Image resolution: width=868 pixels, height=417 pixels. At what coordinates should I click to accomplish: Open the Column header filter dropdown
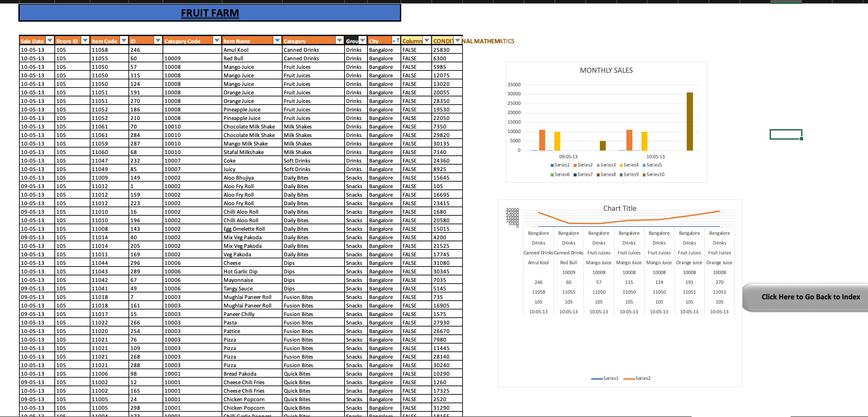(x=427, y=40)
